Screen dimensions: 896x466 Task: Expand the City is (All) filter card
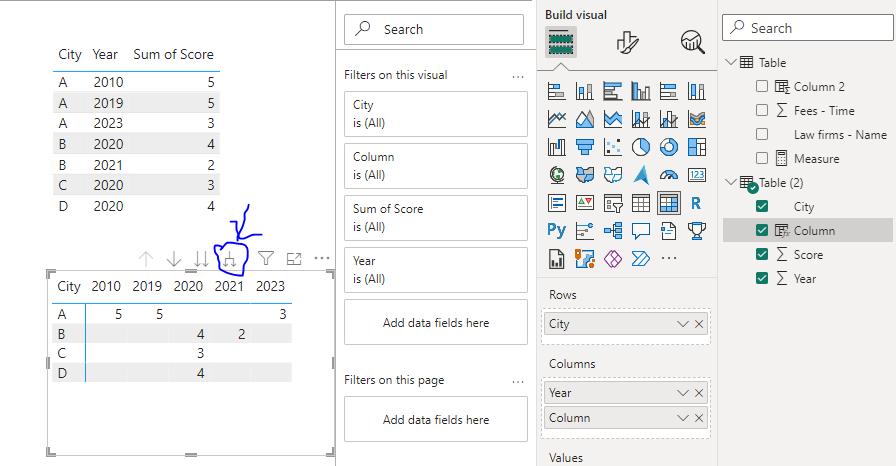pos(435,114)
